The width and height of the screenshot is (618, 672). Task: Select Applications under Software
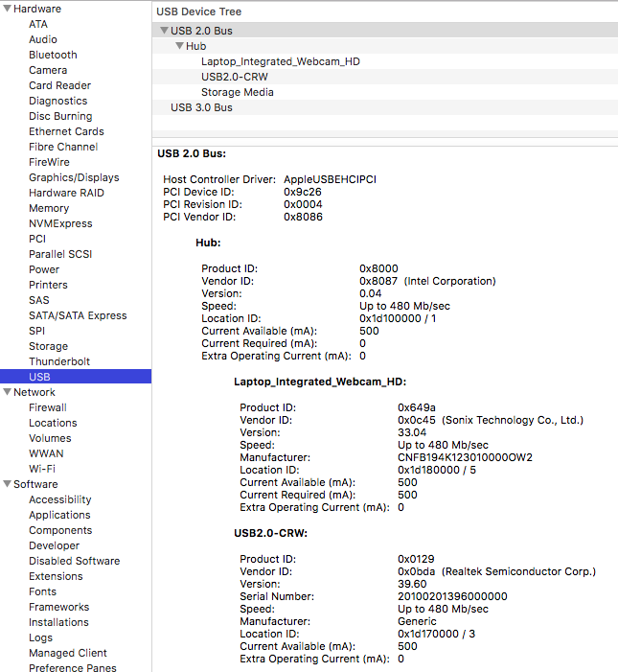(59, 515)
